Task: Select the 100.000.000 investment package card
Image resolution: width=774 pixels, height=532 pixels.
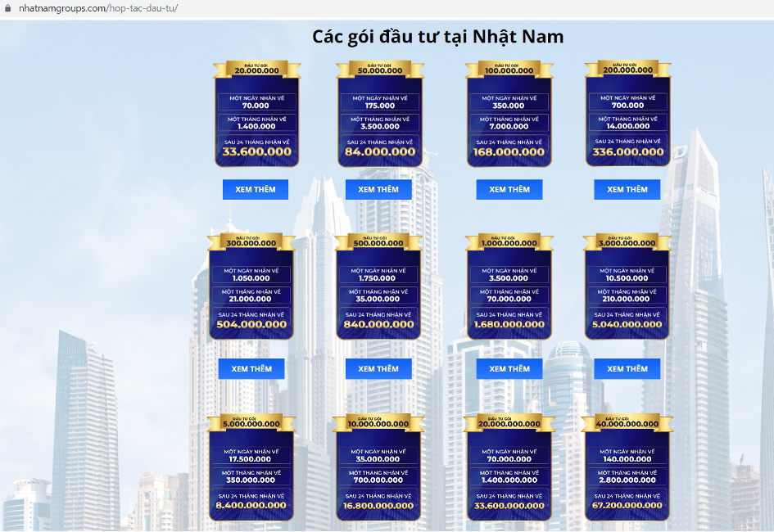Action: tap(509, 114)
